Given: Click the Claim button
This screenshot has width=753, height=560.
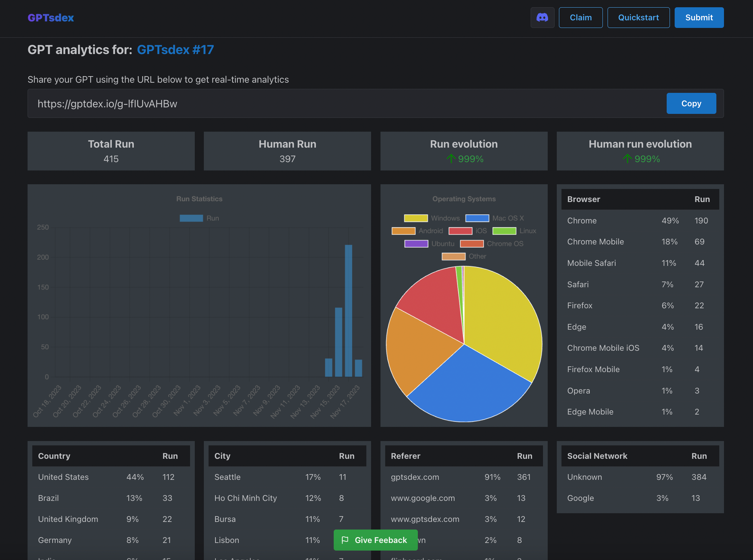Looking at the screenshot, I should click(581, 17).
